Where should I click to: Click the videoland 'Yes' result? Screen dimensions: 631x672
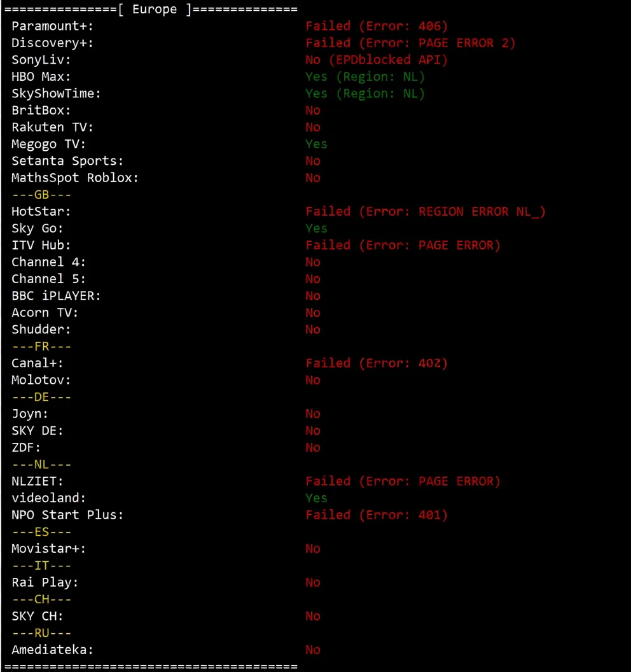coord(316,498)
